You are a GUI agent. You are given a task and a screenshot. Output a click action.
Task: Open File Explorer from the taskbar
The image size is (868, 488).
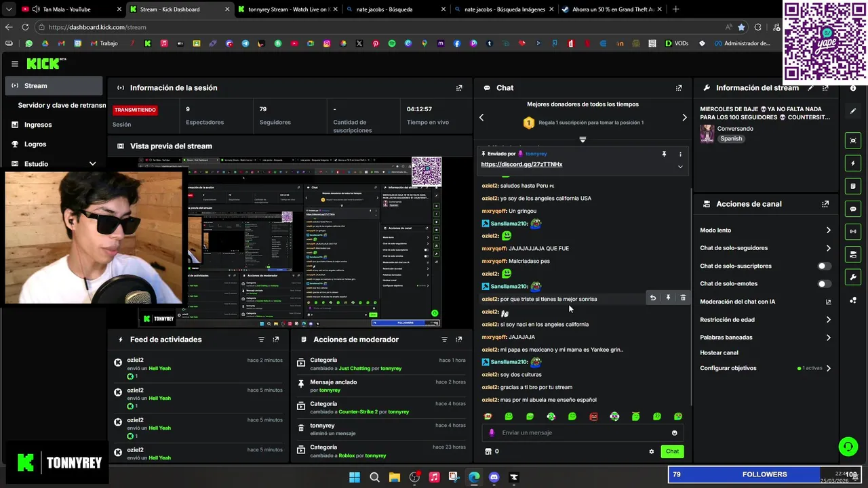tap(395, 477)
